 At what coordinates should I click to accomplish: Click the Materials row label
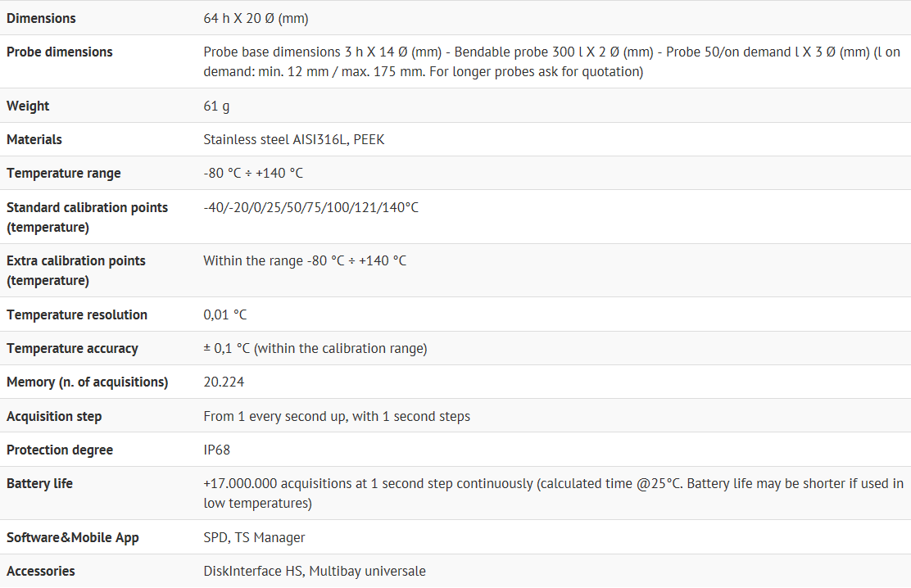pyautogui.click(x=34, y=139)
